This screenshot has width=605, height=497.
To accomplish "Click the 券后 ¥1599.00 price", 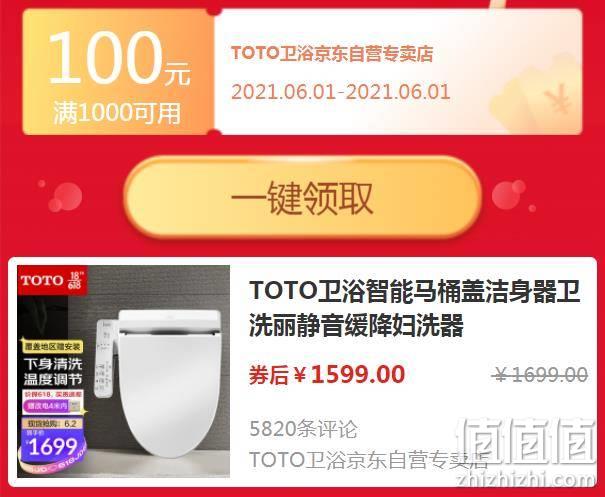I will click(327, 374).
